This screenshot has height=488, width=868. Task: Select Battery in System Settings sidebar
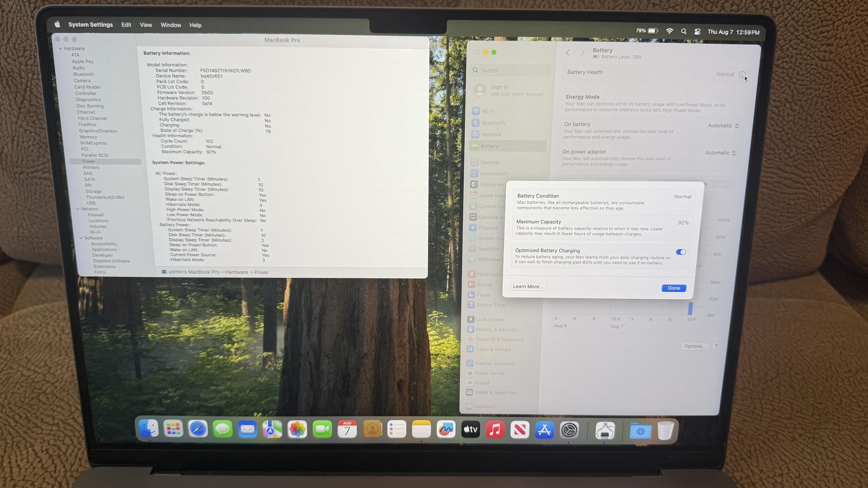[507, 146]
